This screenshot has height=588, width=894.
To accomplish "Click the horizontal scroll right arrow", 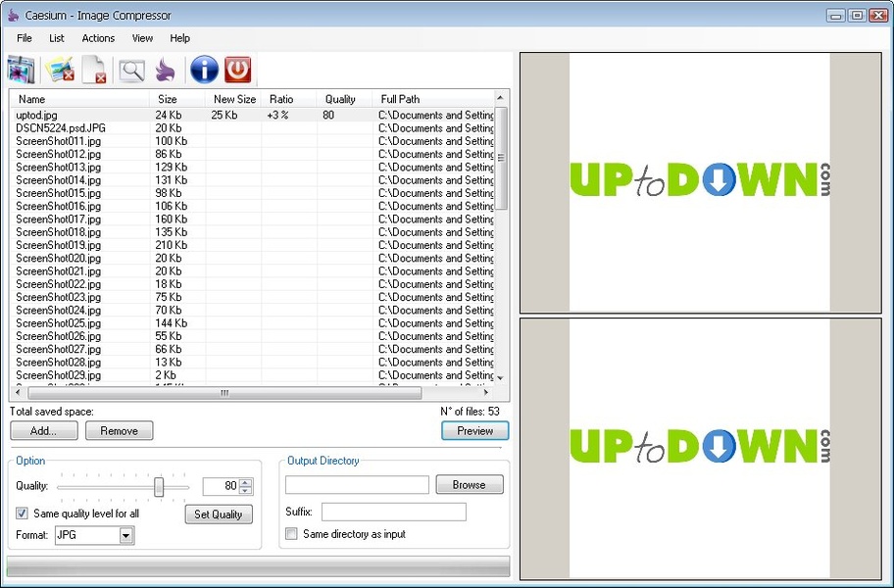I will click(486, 393).
